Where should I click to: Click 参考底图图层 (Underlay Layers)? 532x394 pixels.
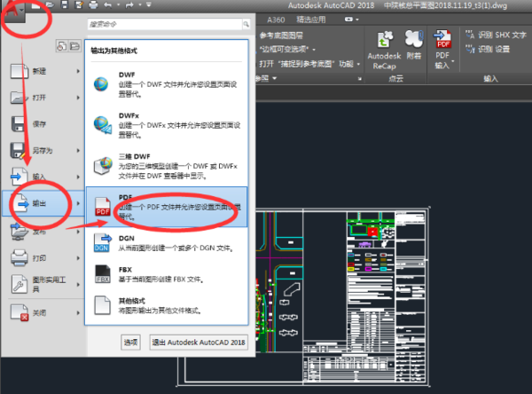[281, 35]
